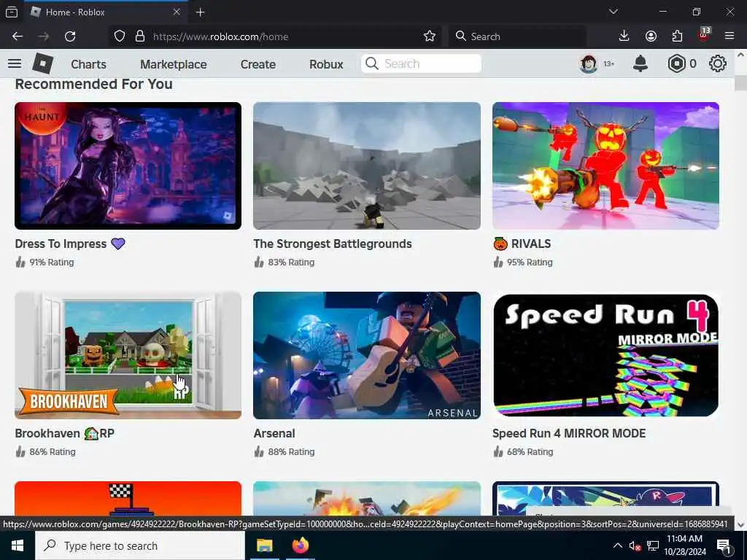Bookmark this page with the star
This screenshot has height=560, width=747.
429,36
